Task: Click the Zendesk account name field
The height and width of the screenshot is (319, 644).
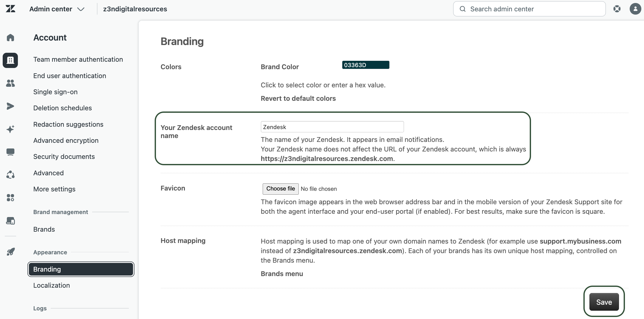Action: [332, 127]
